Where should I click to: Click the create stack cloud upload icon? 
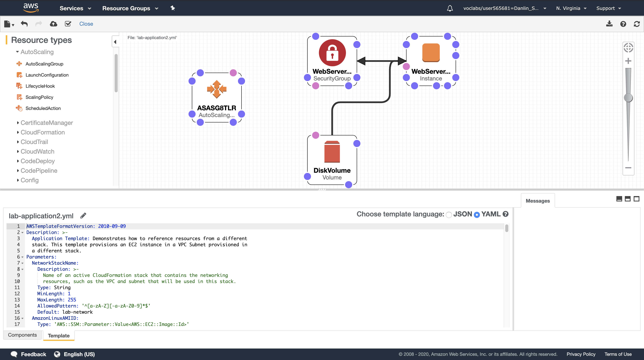(x=53, y=24)
